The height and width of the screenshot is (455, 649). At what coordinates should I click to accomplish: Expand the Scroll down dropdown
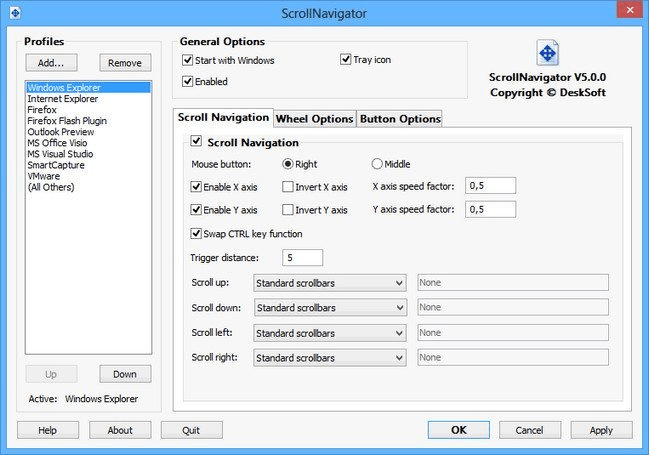[x=330, y=307]
